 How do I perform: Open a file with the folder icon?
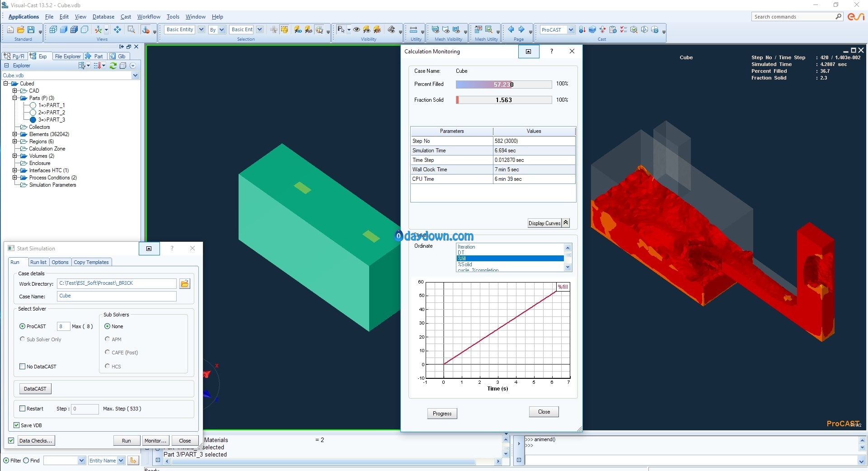(x=20, y=30)
